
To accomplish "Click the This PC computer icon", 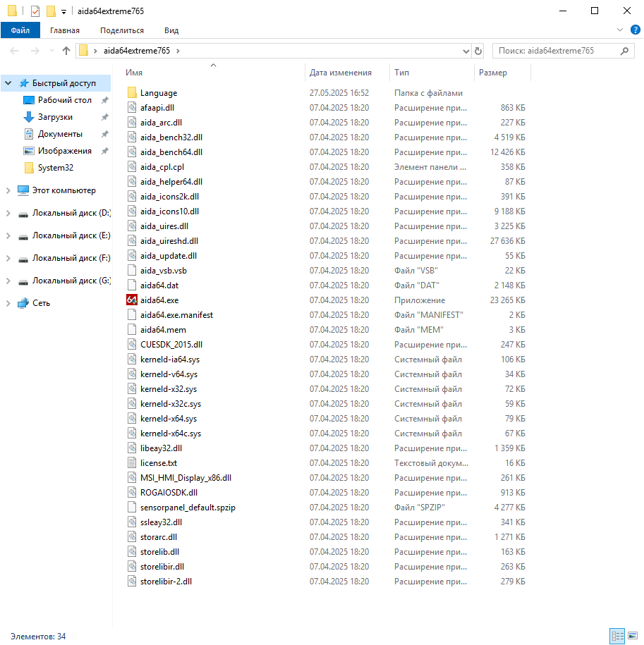I will [x=23, y=190].
